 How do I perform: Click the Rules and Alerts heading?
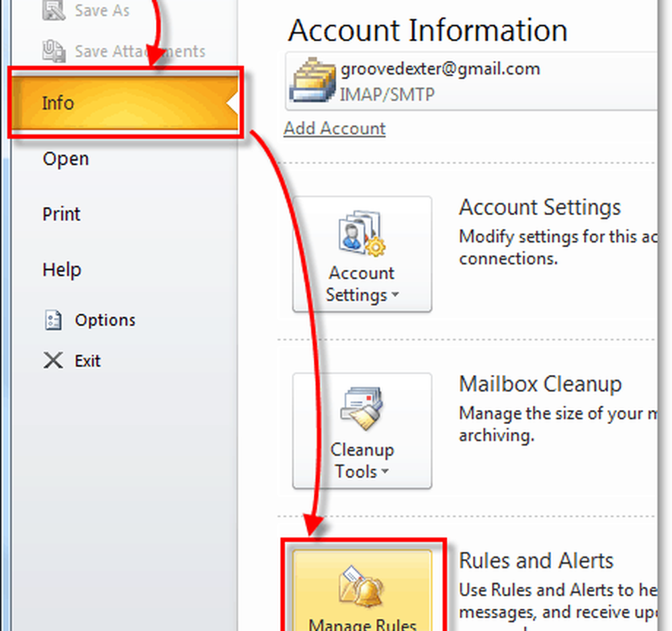point(536,560)
